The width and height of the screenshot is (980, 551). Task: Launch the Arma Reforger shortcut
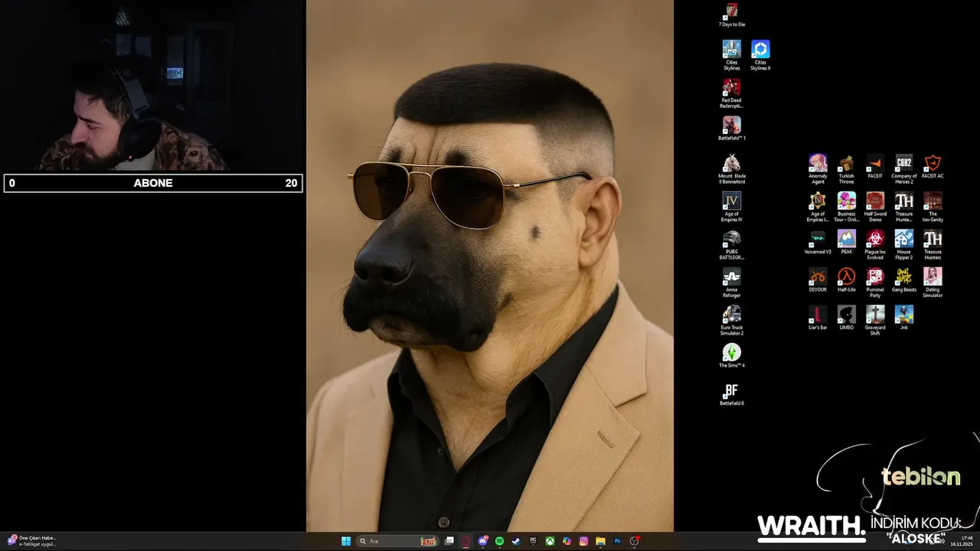pyautogui.click(x=732, y=282)
